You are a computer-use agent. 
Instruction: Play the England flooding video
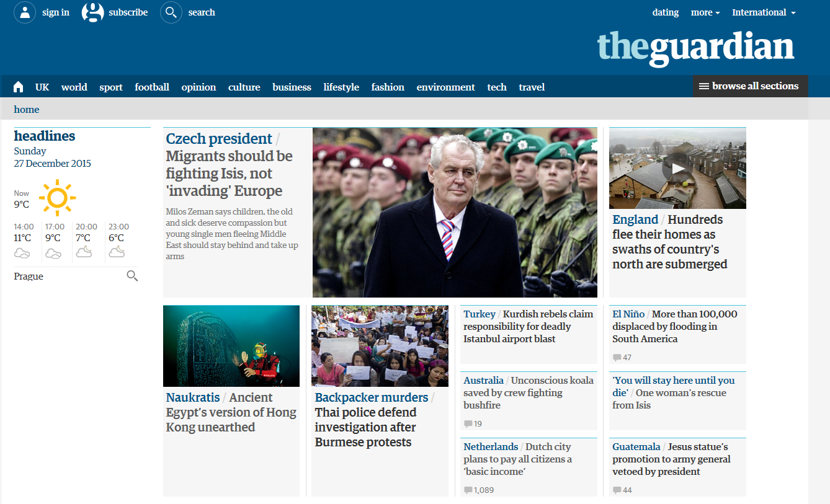(x=677, y=168)
